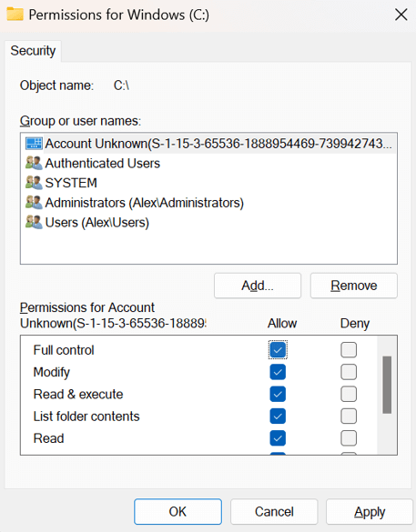Confirm with the OK button

pyautogui.click(x=178, y=511)
